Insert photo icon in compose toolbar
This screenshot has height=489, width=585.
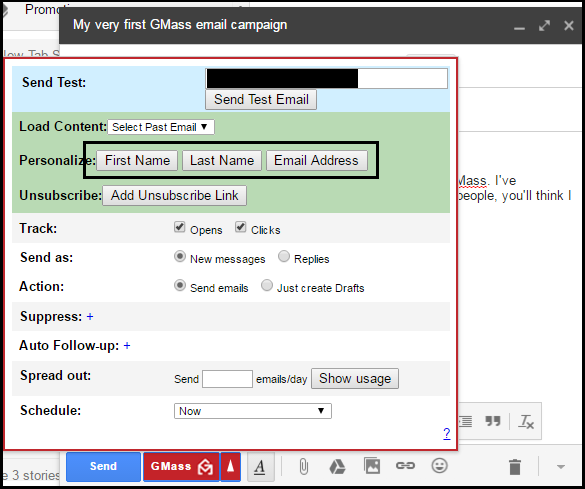click(x=372, y=466)
